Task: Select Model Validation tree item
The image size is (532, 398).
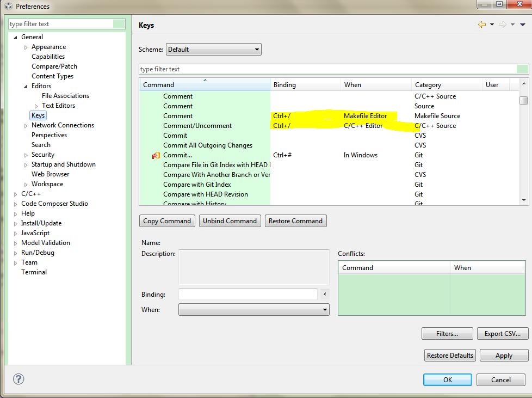Action: (x=46, y=243)
